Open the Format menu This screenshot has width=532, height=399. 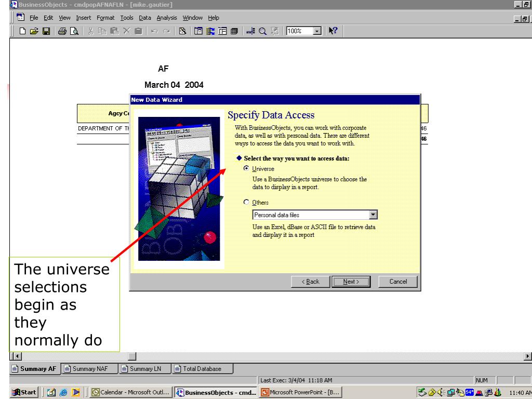(105, 18)
